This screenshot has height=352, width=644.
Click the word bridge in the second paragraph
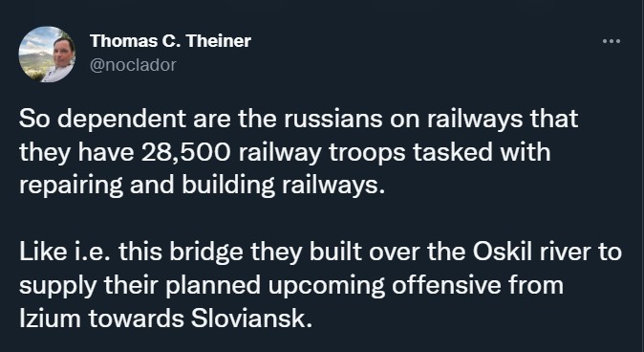pos(206,253)
